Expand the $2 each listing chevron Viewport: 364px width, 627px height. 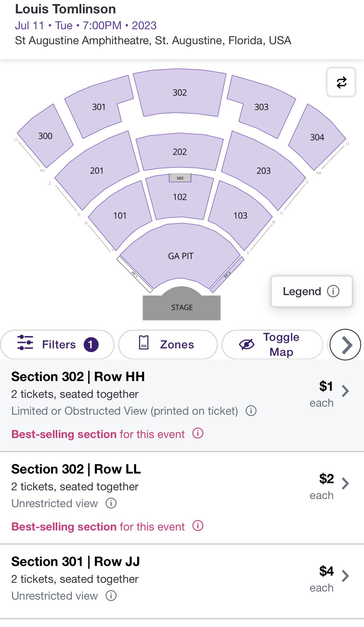click(x=345, y=483)
